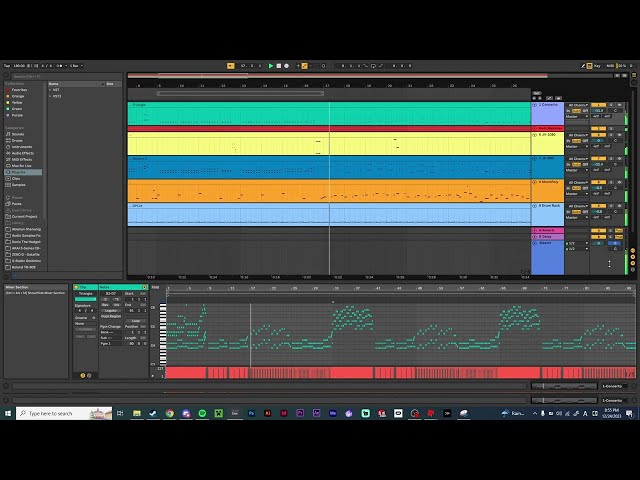Click the Dupl.Region button in the Notes box
The width and height of the screenshot is (640, 480).
(x=111, y=316)
